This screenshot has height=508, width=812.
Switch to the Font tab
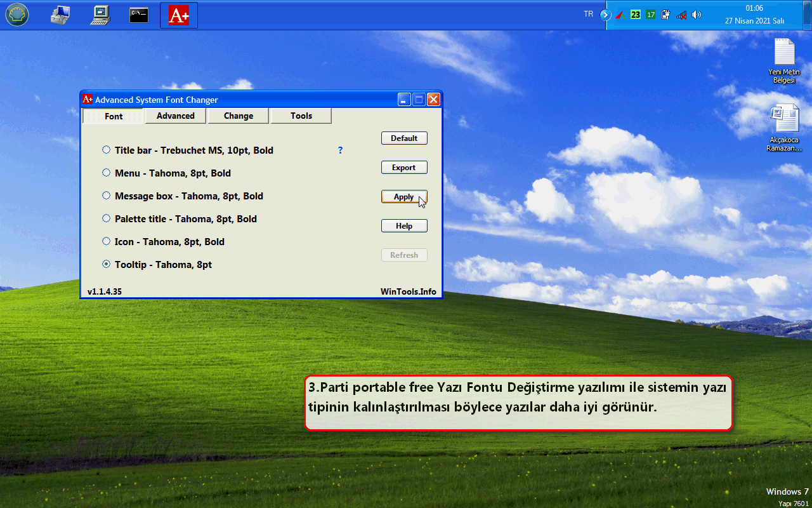click(x=114, y=116)
